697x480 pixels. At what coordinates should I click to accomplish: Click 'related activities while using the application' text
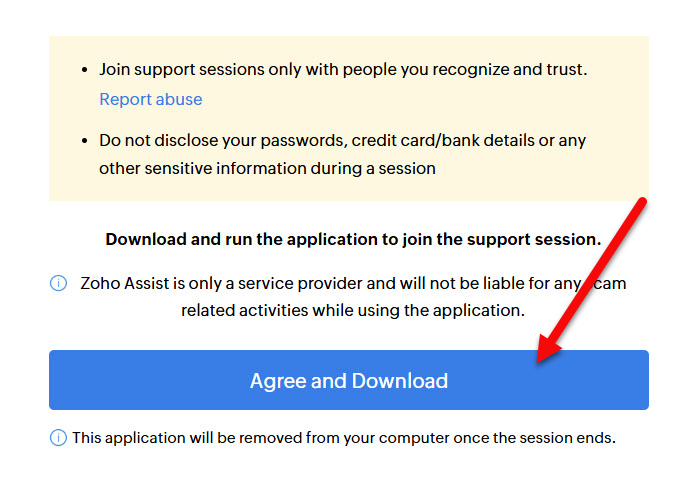pyautogui.click(x=353, y=310)
